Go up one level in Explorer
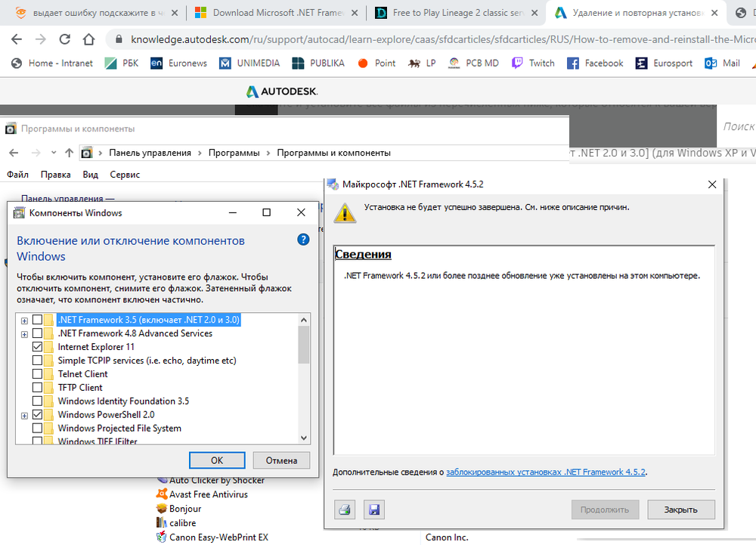The image size is (756, 545). [70, 153]
